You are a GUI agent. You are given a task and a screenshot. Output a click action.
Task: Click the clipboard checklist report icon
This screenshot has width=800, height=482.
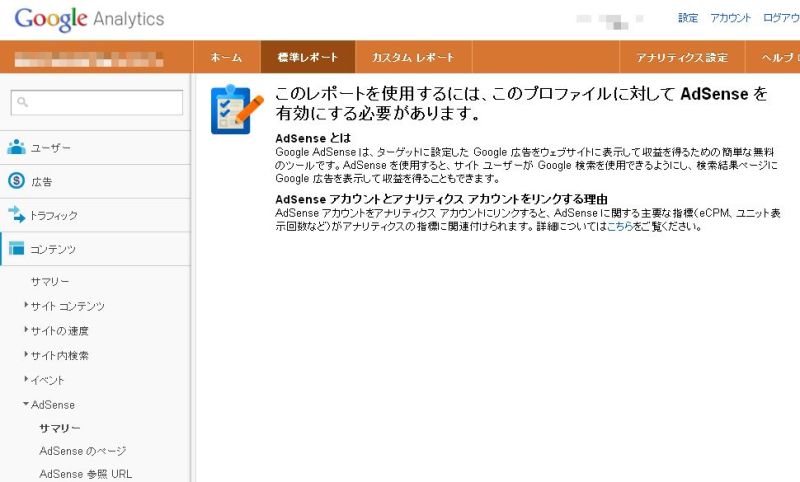[x=237, y=109]
